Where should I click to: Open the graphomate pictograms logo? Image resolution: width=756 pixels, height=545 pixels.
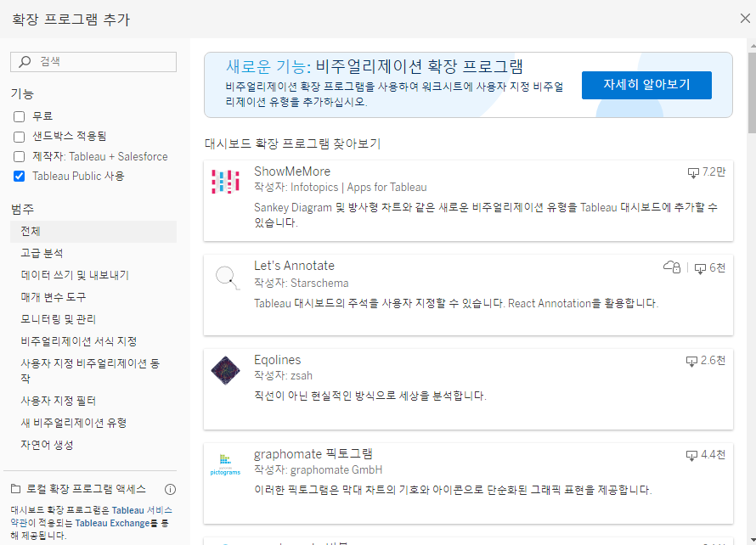click(x=225, y=464)
